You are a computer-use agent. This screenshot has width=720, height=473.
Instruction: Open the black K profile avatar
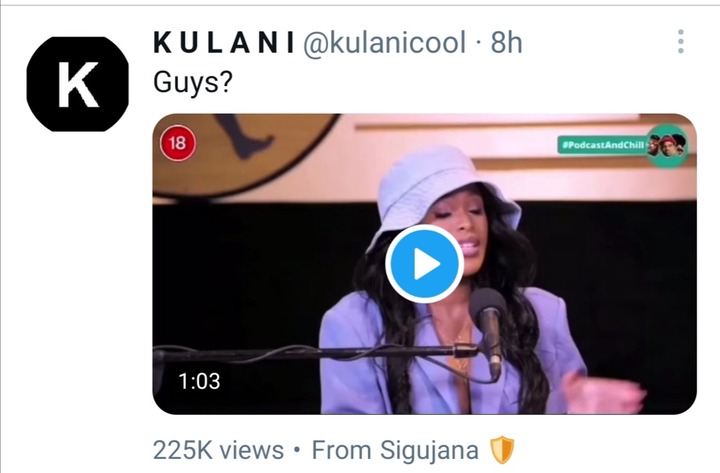click(x=78, y=84)
